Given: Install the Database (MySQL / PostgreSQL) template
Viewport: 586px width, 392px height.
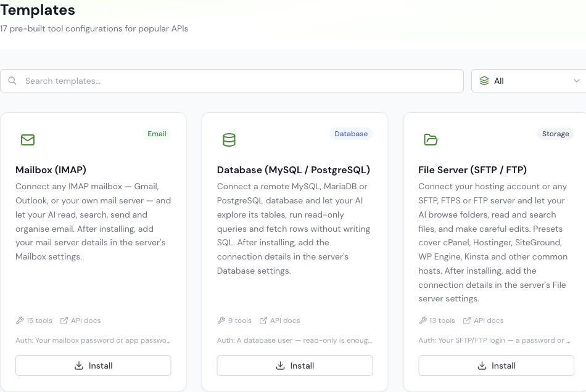Looking at the screenshot, I should pyautogui.click(x=294, y=365).
